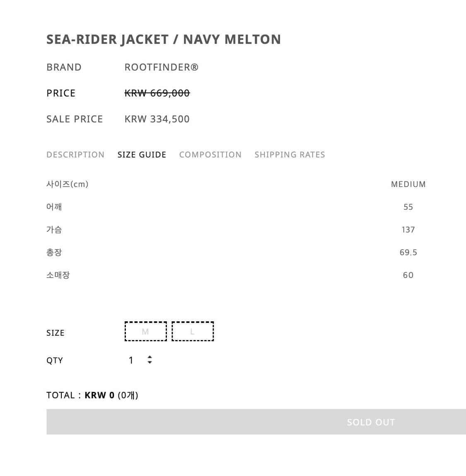
Task: Choose size L option
Action: (193, 332)
